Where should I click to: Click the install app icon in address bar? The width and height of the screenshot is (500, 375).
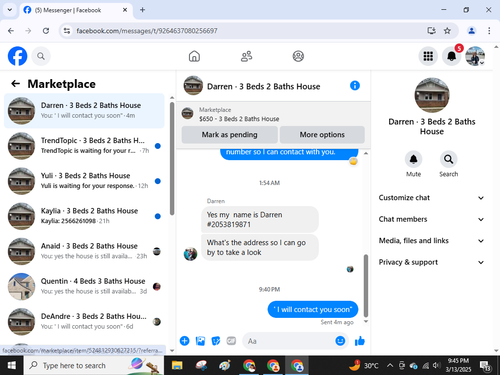click(x=431, y=31)
